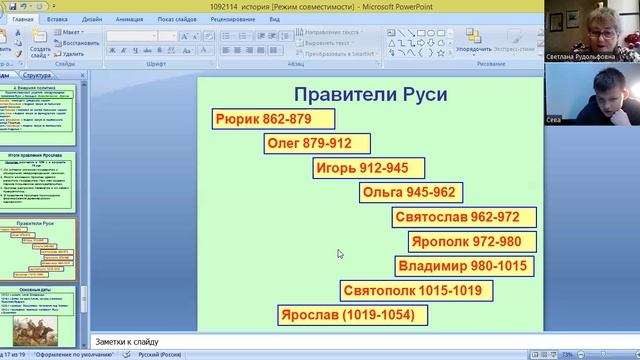
Task: Click the Save icon in quick access toolbar
Action: [13, 7]
